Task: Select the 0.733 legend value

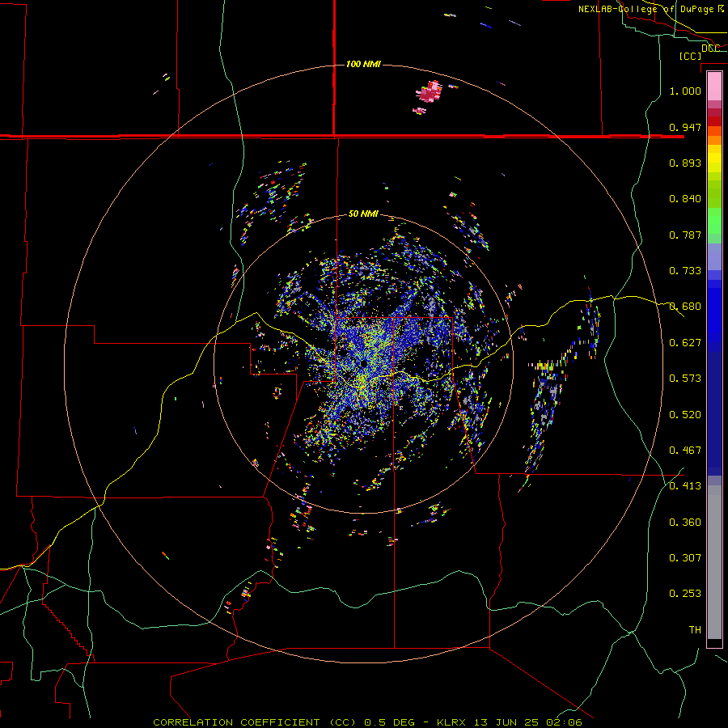Action: tap(685, 271)
